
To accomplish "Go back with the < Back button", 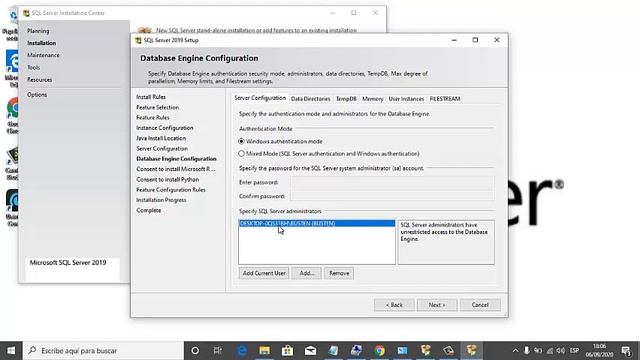I will point(394,305).
